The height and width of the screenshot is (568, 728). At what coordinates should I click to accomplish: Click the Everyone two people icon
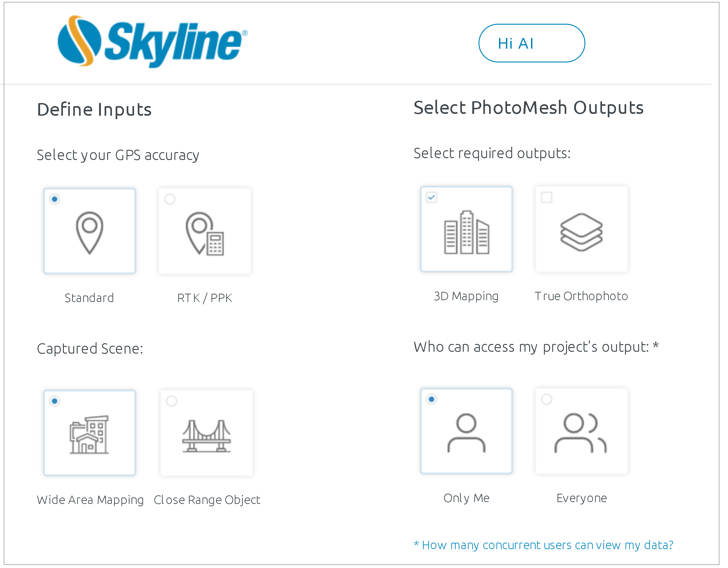pos(581,433)
